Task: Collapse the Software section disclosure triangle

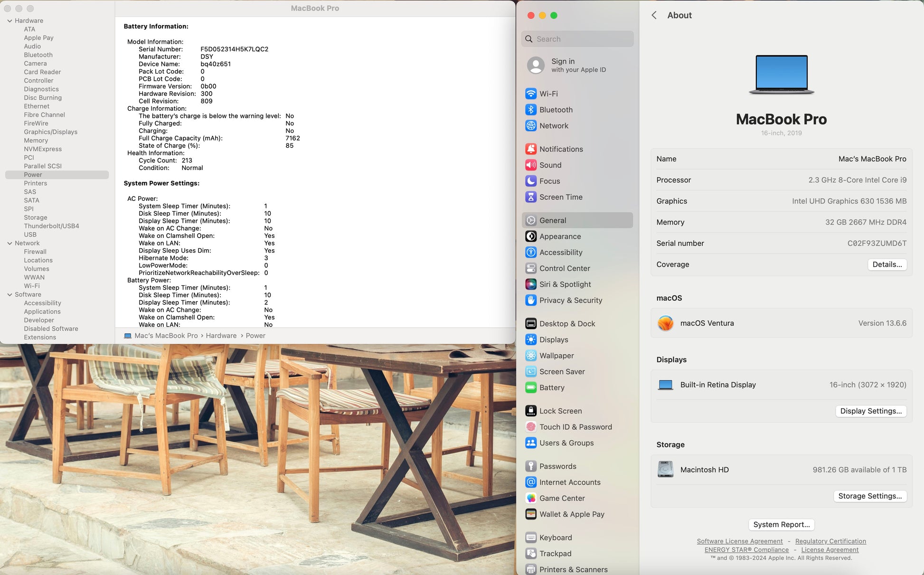Action: click(9, 294)
